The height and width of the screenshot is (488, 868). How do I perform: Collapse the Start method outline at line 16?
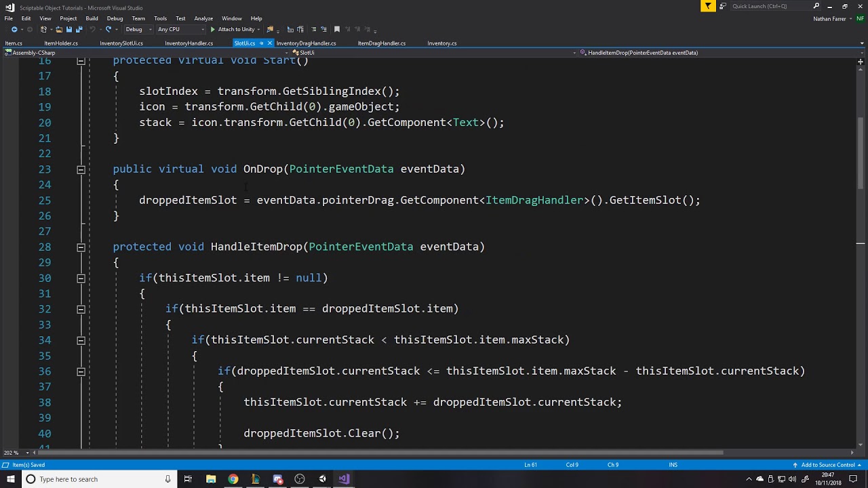pyautogui.click(x=81, y=61)
